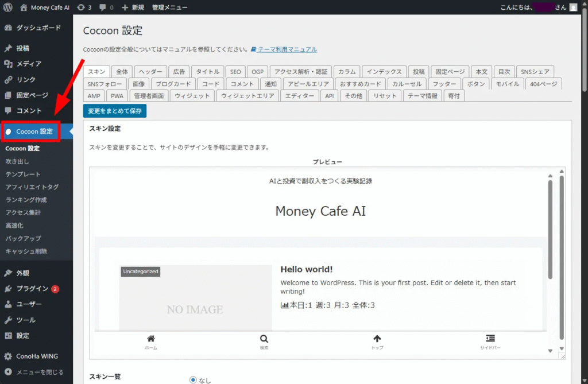Click 検索 magnifier icon in preview
The width and height of the screenshot is (588, 384).
tap(264, 342)
